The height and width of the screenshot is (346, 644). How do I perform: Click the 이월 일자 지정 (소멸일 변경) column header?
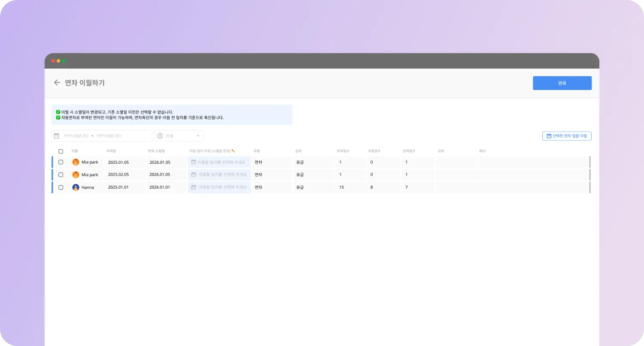click(x=210, y=151)
